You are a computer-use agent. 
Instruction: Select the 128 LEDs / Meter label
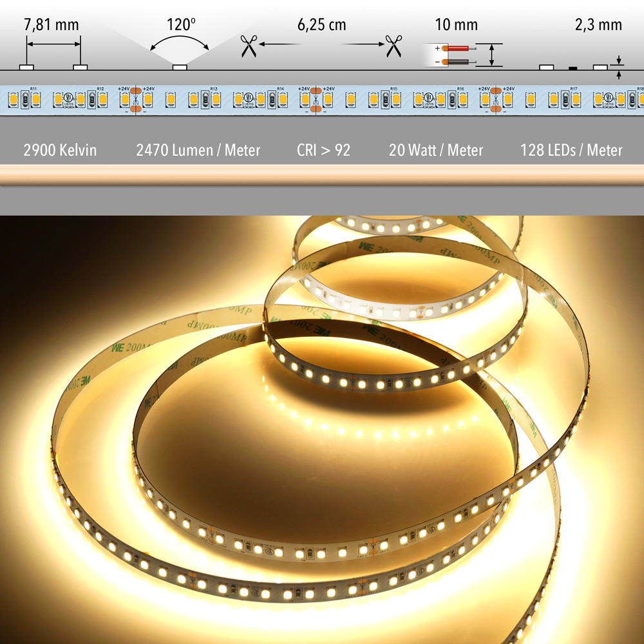[x=571, y=150]
